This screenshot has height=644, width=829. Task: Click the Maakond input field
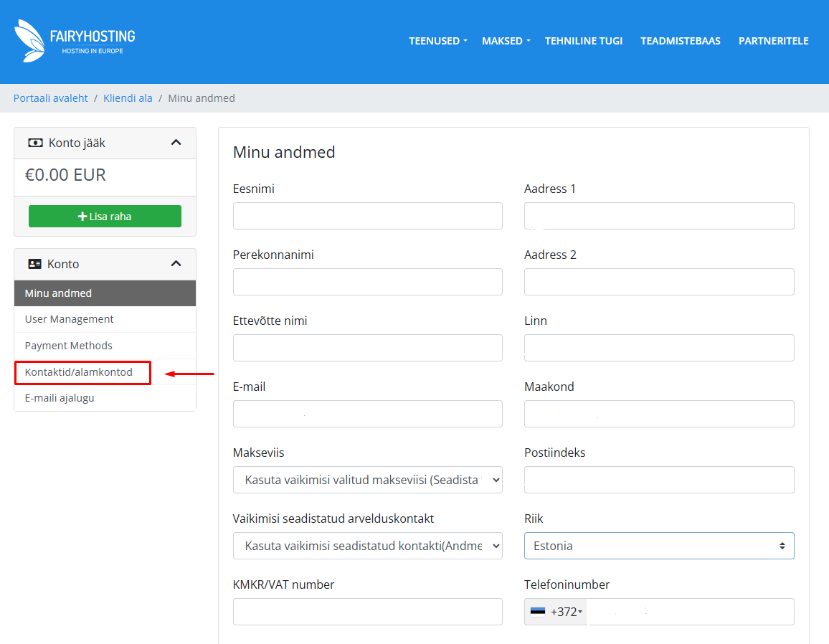pos(659,414)
